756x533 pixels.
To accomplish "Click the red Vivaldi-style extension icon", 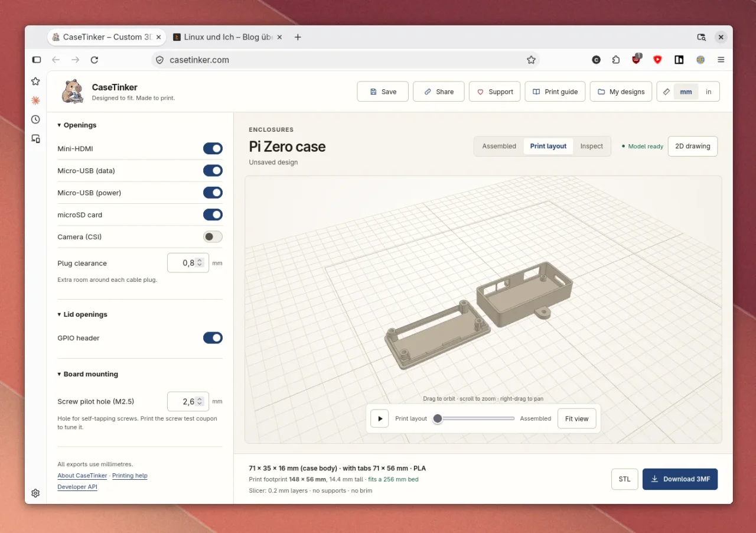I will pyautogui.click(x=657, y=60).
